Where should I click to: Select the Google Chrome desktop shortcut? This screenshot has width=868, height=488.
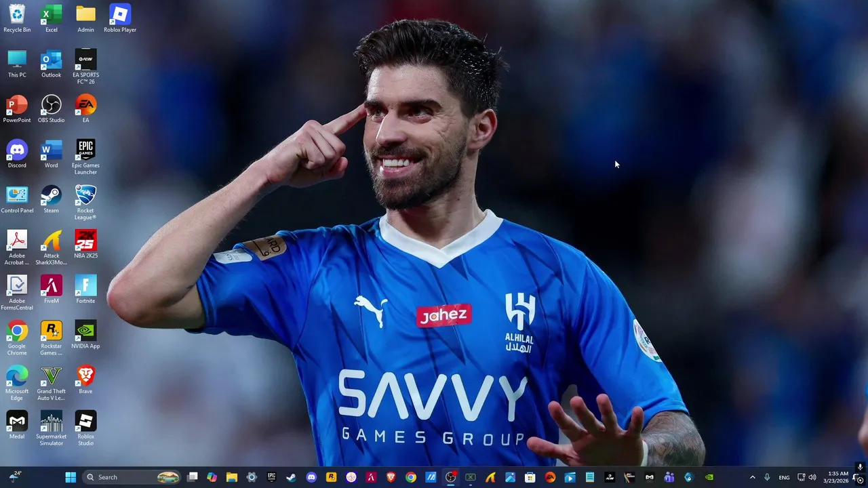tap(17, 338)
